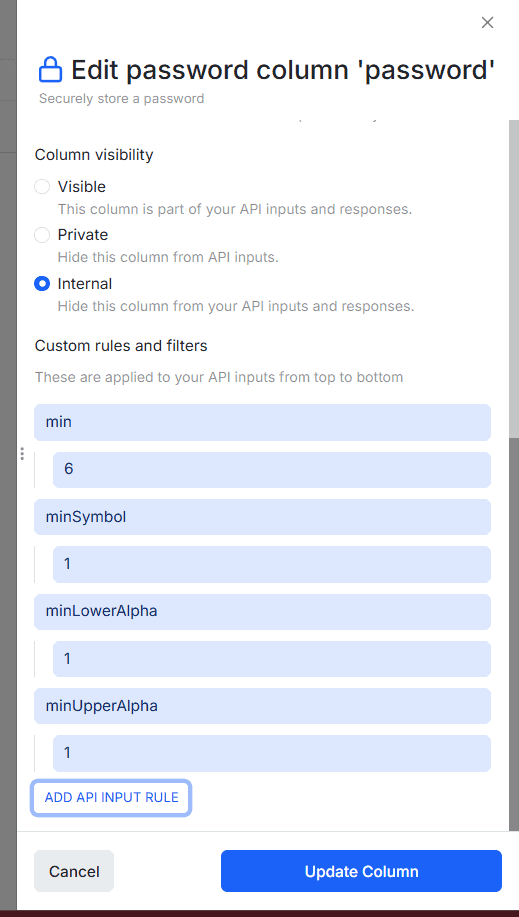Click ADD API INPUT RULE button
Screen dimensions: 519x917
click(x=111, y=798)
